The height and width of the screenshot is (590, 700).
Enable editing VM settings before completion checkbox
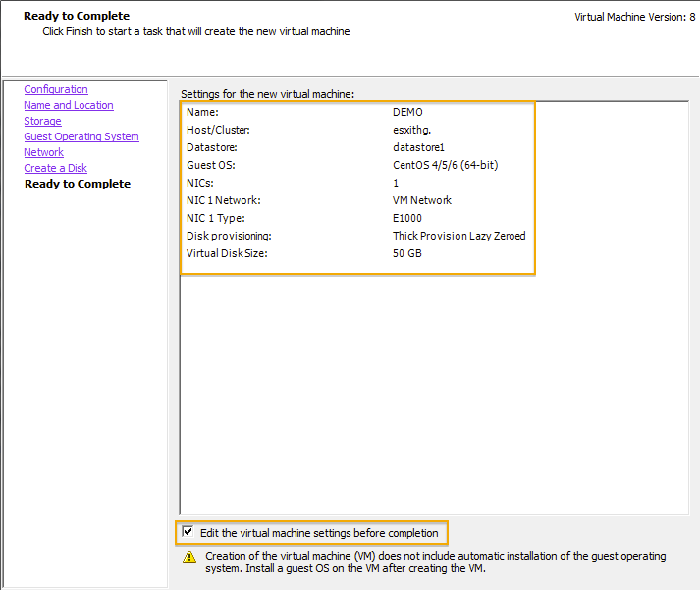188,532
